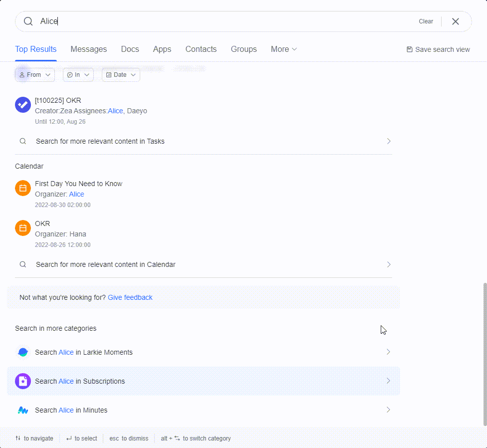Clear the search text with Clear
Image resolution: width=487 pixels, height=448 pixels.
(426, 21)
